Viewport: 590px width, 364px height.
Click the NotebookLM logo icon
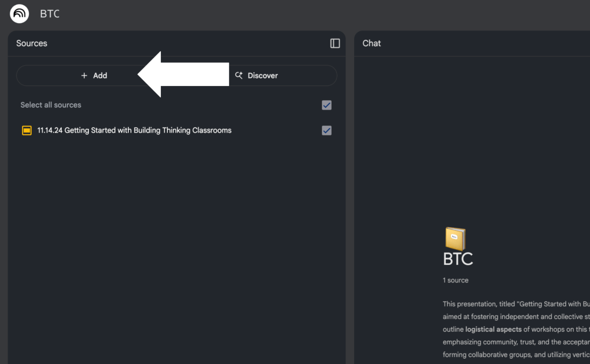[x=20, y=14]
